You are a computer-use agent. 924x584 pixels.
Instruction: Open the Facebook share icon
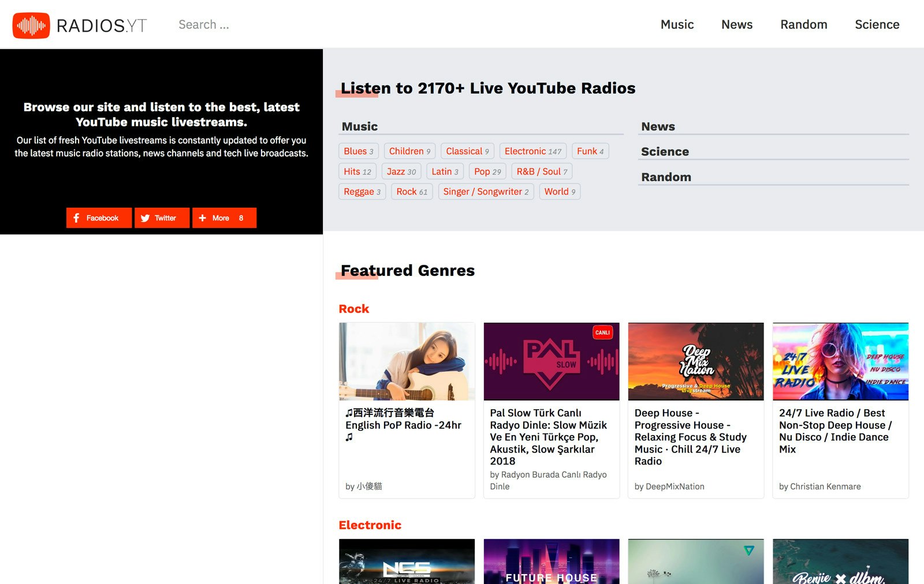click(77, 218)
